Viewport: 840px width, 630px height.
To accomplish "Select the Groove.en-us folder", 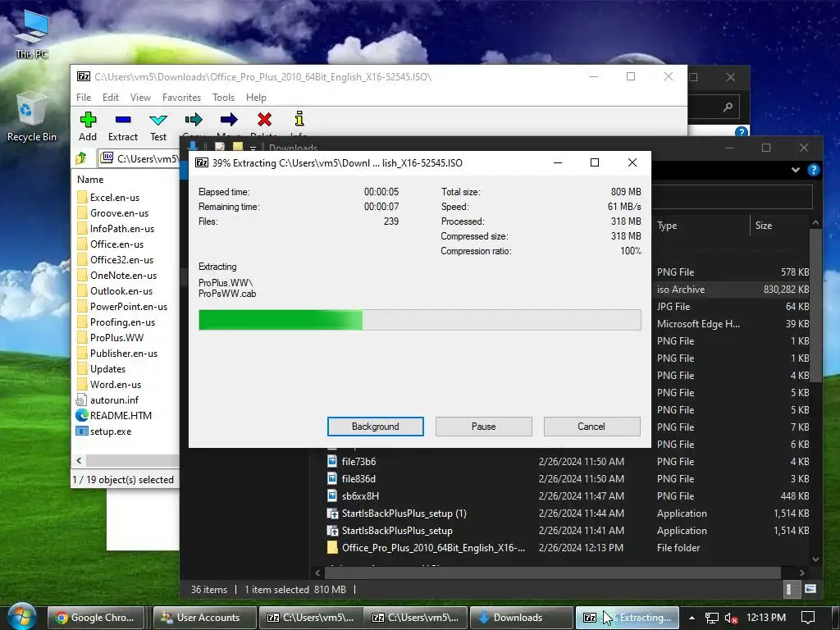I will point(112,213).
